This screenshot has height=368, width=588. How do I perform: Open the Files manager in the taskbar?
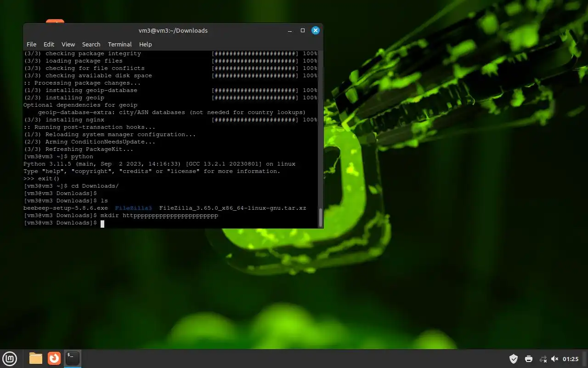pyautogui.click(x=36, y=358)
